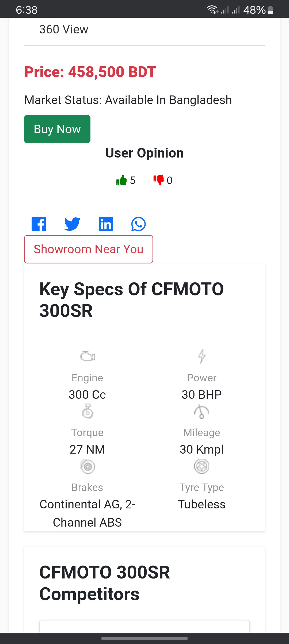Tap the Brakes disc icon
This screenshot has width=289, height=644.
87,466
